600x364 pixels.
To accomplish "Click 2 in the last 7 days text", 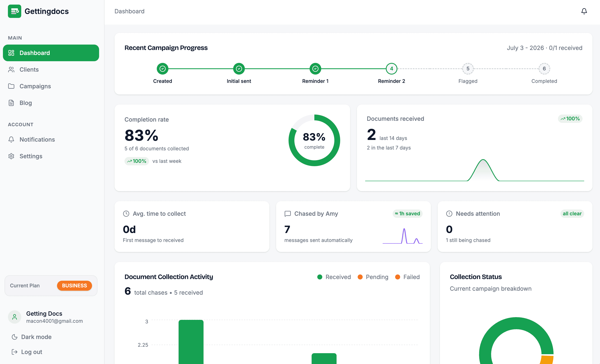I will click(x=389, y=148).
